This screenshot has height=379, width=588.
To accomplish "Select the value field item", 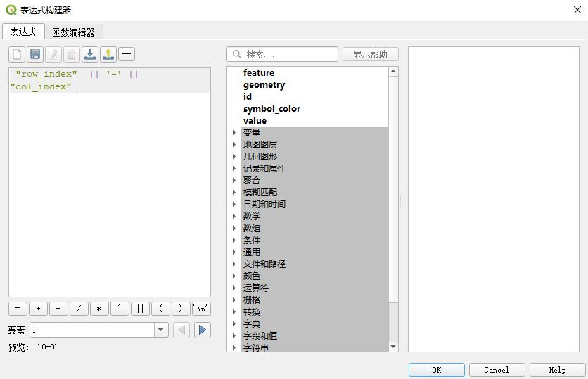I will 255,121.
